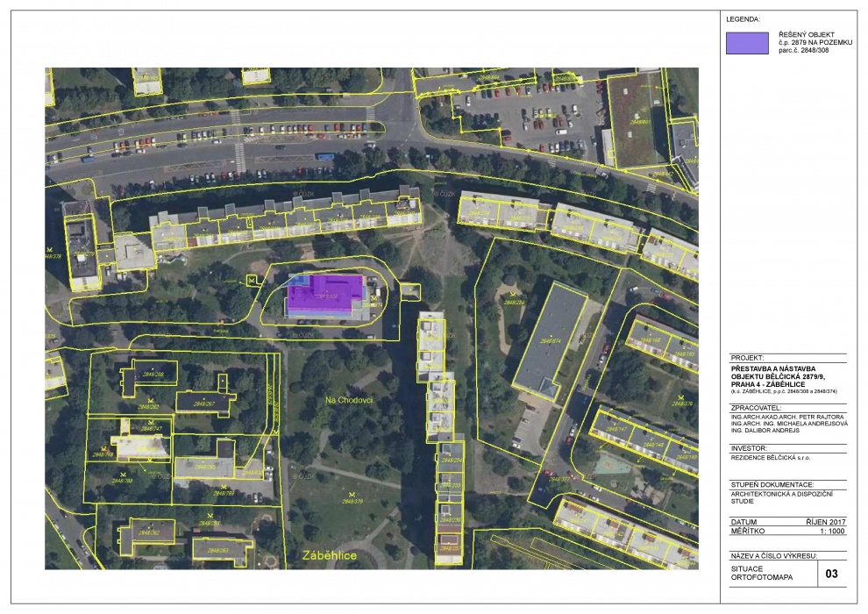Click the "DATUM" label
This screenshot has height=614, width=868.
pos(743,522)
